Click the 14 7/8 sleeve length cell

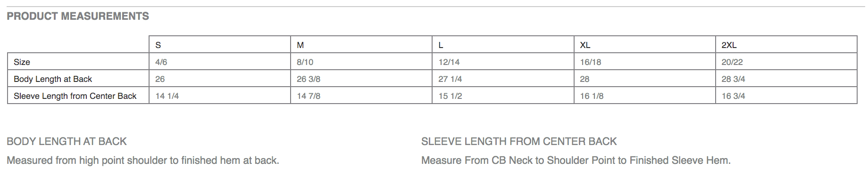[309, 96]
